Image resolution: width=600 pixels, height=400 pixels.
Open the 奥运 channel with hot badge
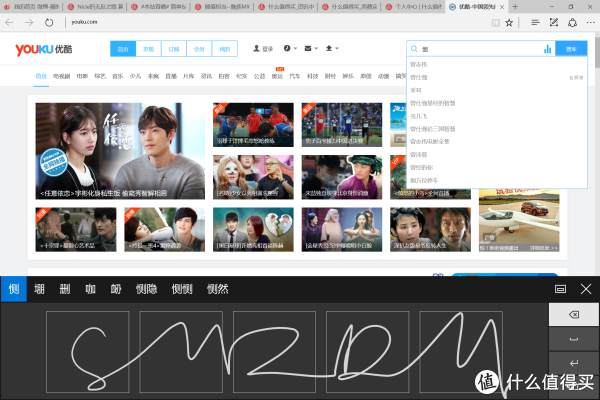(x=277, y=75)
